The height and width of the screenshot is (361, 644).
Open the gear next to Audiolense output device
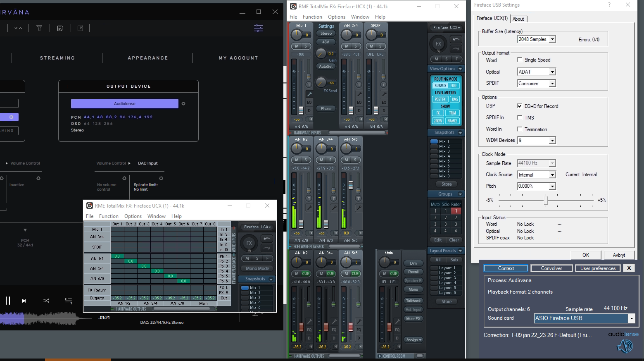(183, 104)
